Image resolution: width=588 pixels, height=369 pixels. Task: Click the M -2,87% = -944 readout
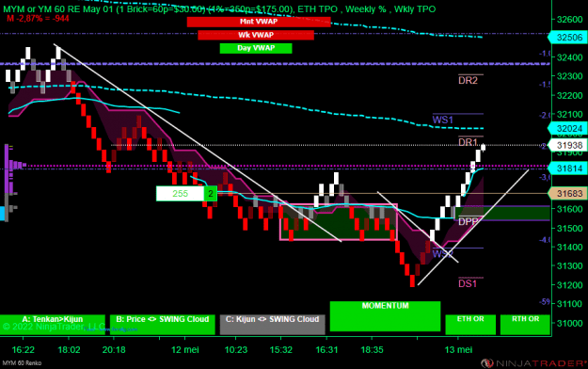click(38, 19)
